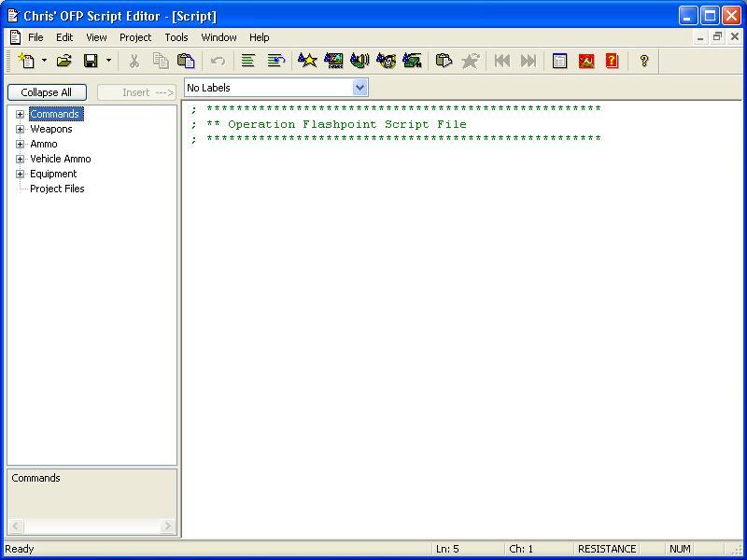Viewport: 747px width, 560px height.
Task: Expand the Weapons tree node
Action: tap(20, 129)
